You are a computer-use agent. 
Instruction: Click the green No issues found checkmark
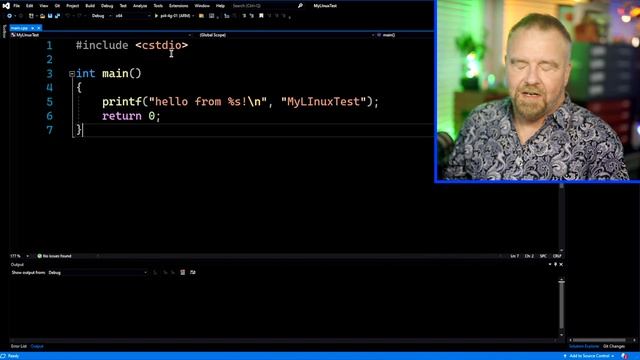(x=40, y=256)
